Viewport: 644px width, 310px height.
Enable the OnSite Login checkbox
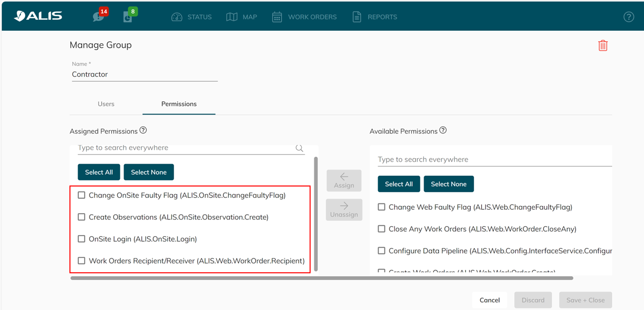(82, 239)
